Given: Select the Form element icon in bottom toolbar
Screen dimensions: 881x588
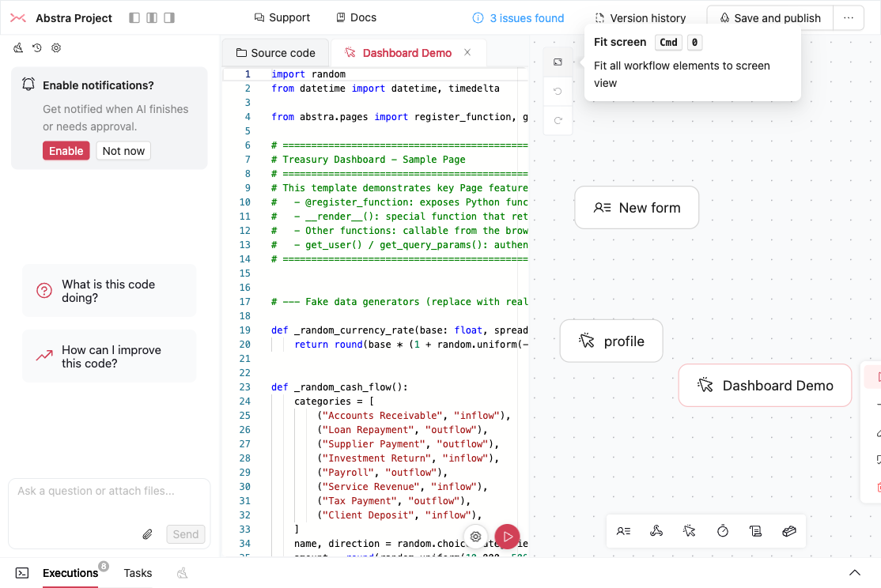Looking at the screenshot, I should pos(624,531).
